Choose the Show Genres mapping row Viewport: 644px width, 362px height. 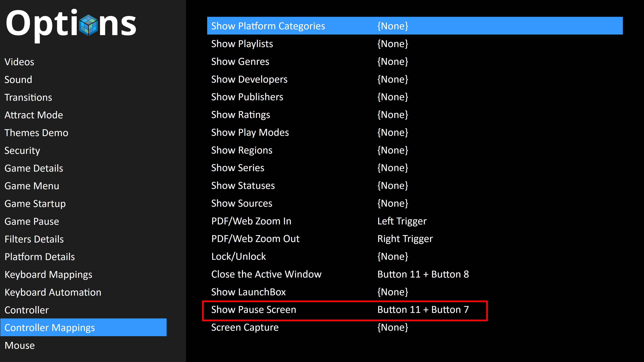tap(415, 62)
